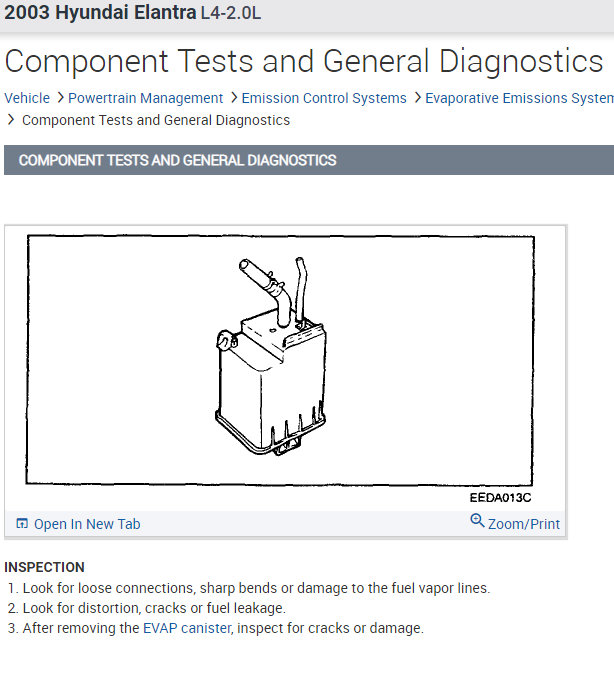614x687 pixels.
Task: Go to Powertrain Management breadcrumb
Action: tap(146, 98)
